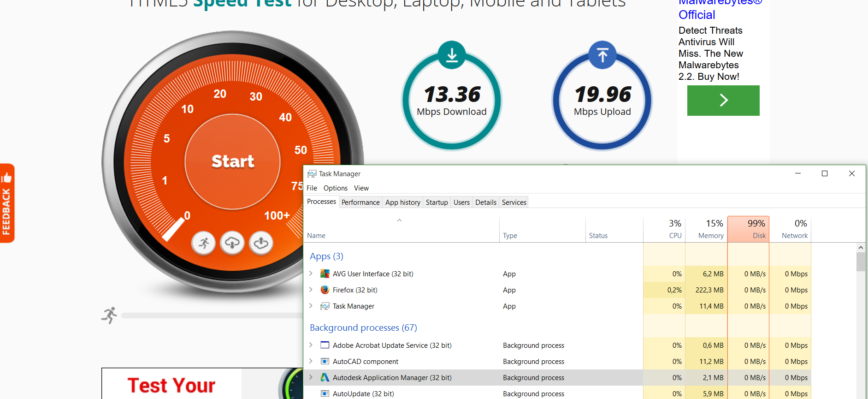Sort processes by Status column header

[x=614, y=229]
